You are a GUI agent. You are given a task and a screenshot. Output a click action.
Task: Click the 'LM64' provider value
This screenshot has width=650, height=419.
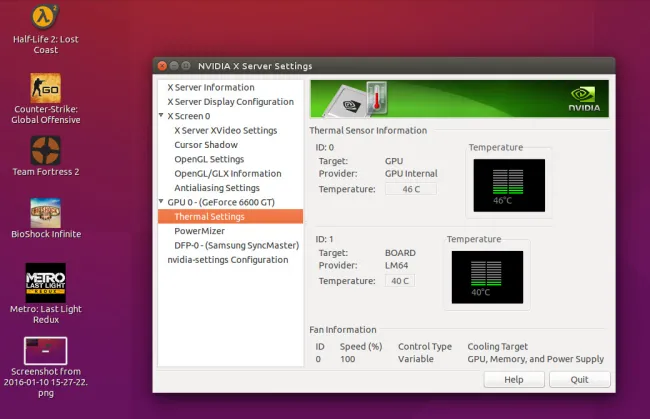[396, 265]
